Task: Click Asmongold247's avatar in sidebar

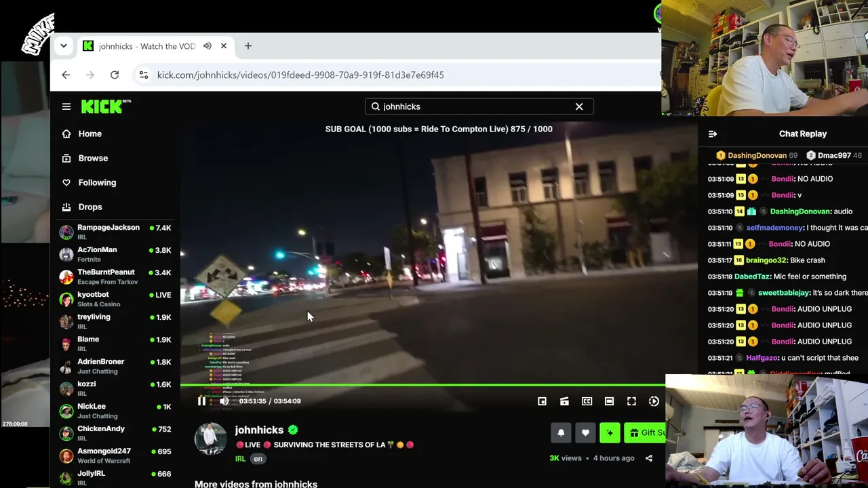Action: click(66, 455)
